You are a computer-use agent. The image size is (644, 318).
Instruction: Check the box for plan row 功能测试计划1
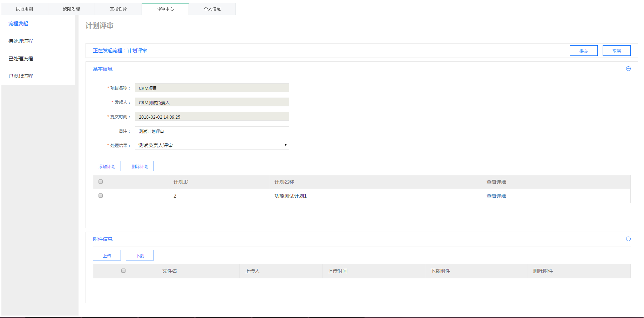pyautogui.click(x=101, y=196)
